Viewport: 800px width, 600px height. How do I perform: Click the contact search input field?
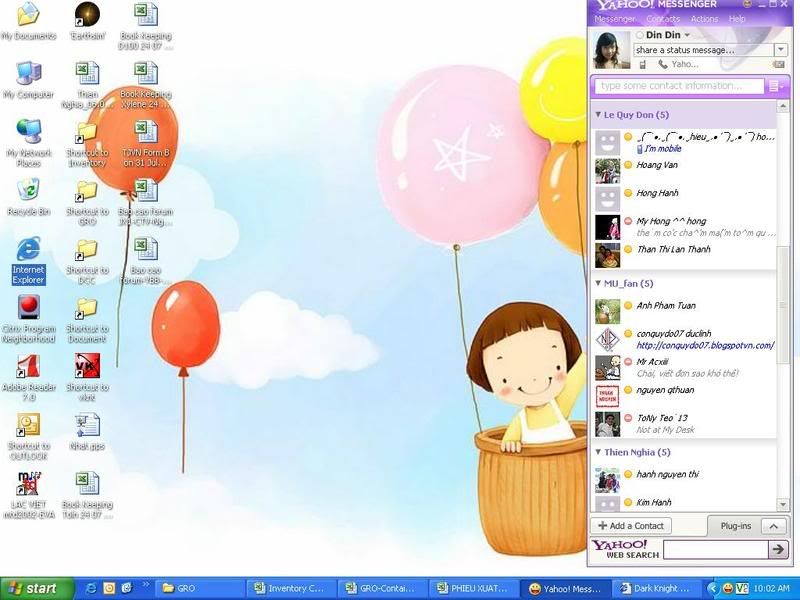pyautogui.click(x=680, y=86)
